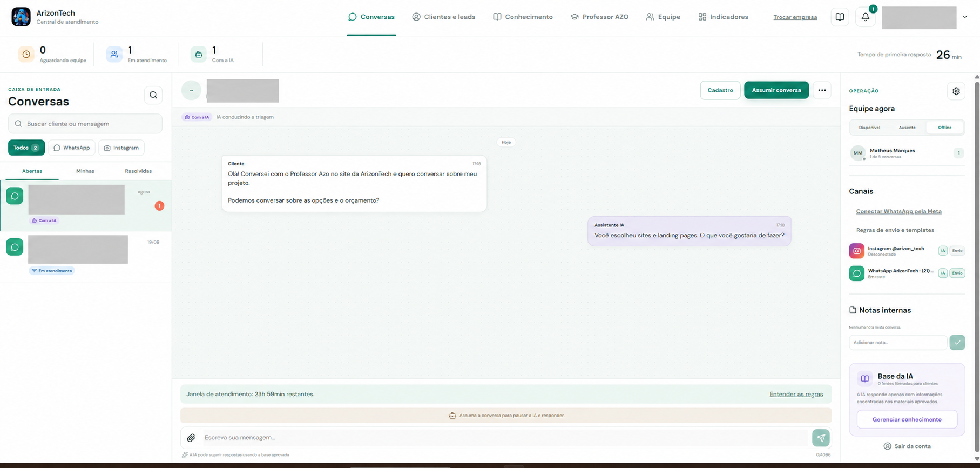Click the unread badge on first conversation
The width and height of the screenshot is (980, 468).
click(159, 206)
